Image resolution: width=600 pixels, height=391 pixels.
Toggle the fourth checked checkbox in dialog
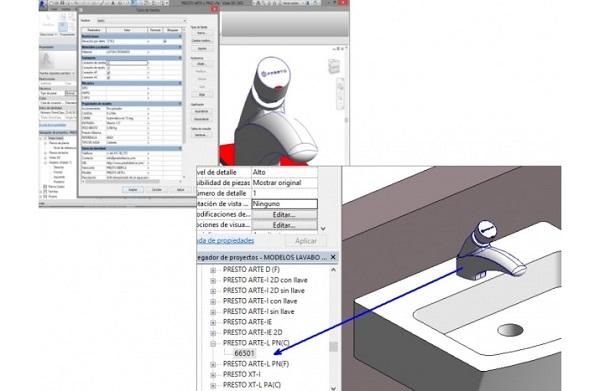(108, 78)
